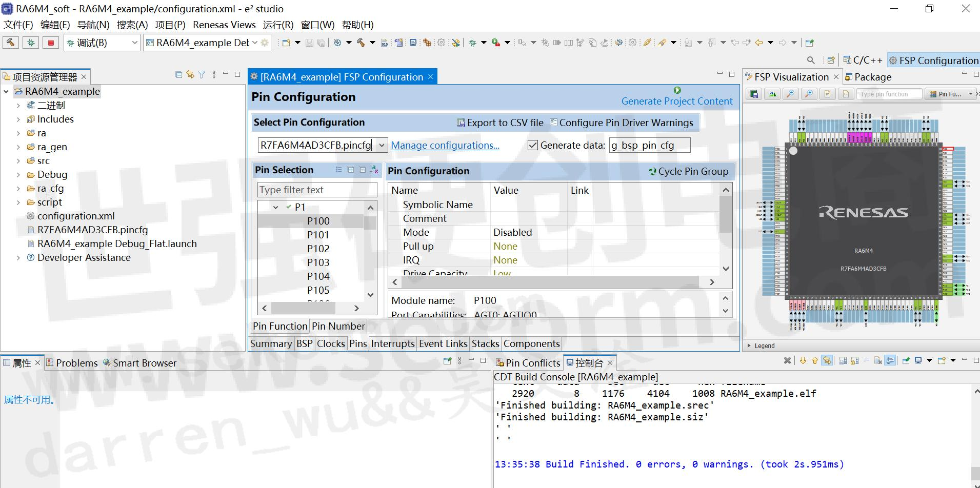Screen dimensions: 980x488
Task: Expand all pins in Pin Selection
Action: pos(351,170)
